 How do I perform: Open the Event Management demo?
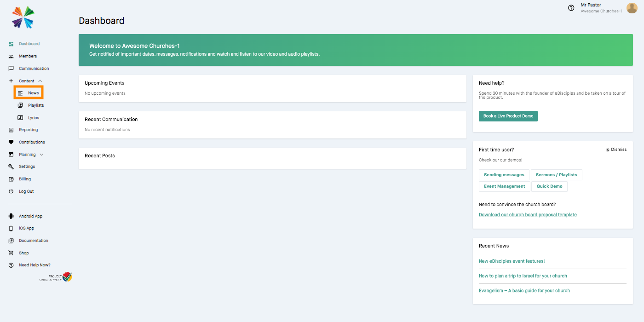click(x=504, y=186)
